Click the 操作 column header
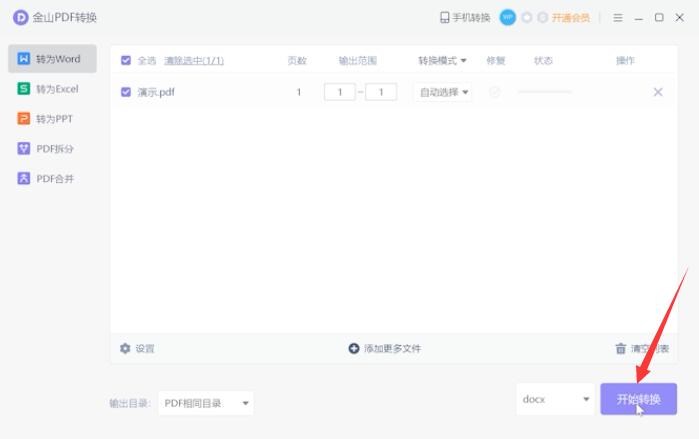The width and height of the screenshot is (699, 439). [625, 60]
